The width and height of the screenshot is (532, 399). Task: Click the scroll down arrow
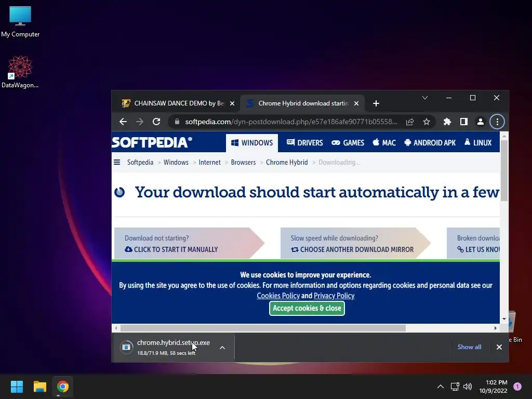point(504,319)
